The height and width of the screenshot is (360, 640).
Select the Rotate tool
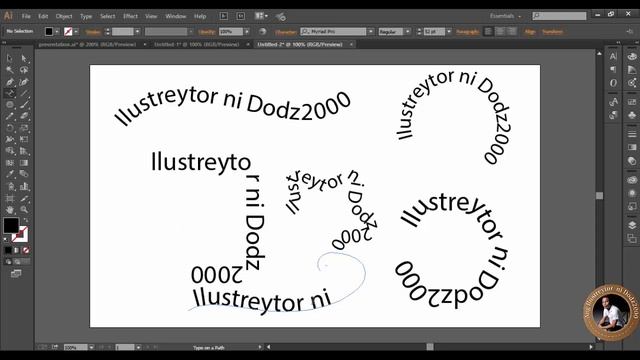pos(10,128)
